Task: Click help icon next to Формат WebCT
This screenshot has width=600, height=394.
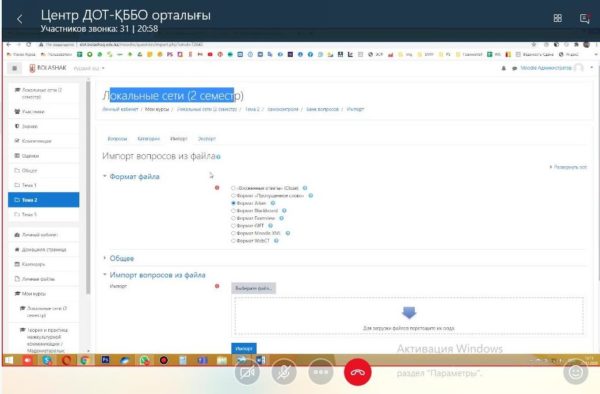Action: pyautogui.click(x=276, y=241)
